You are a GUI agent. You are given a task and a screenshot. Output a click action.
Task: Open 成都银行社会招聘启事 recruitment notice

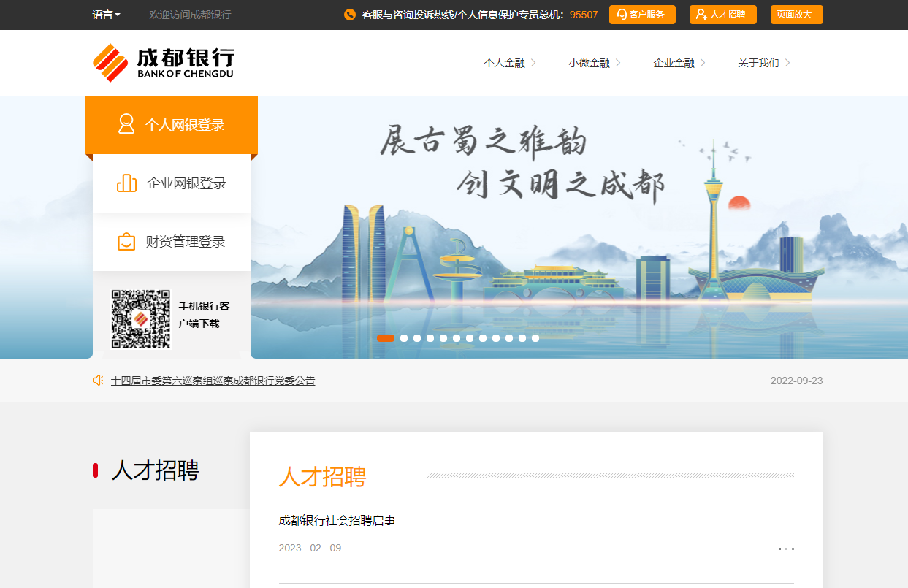[x=337, y=521]
